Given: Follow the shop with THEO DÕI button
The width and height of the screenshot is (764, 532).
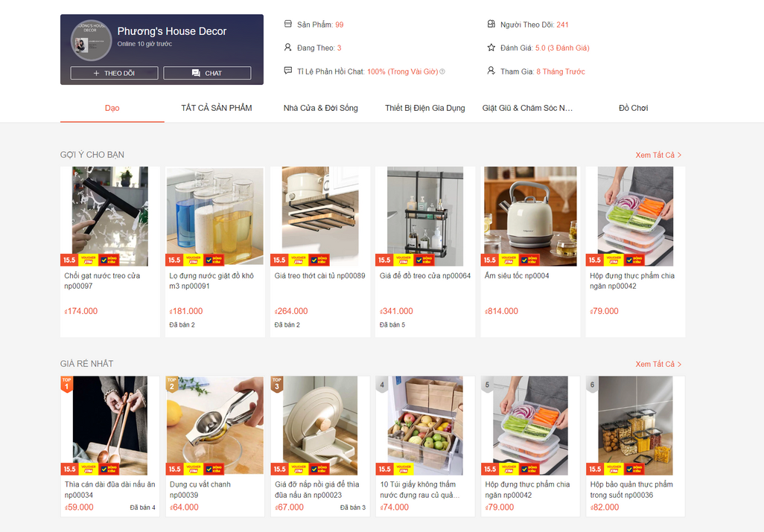Looking at the screenshot, I should 114,73.
